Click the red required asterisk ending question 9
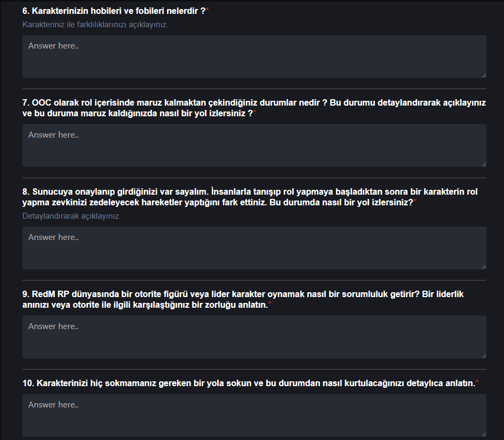The image size is (504, 440). 270,303
